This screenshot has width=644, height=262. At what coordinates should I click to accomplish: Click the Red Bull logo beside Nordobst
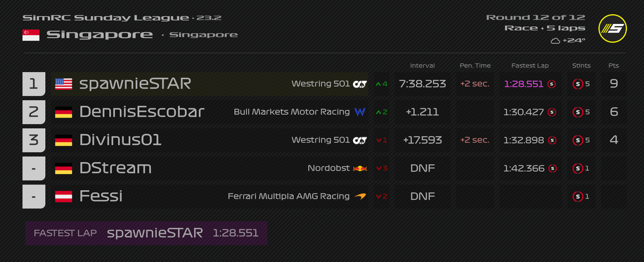[x=360, y=168]
